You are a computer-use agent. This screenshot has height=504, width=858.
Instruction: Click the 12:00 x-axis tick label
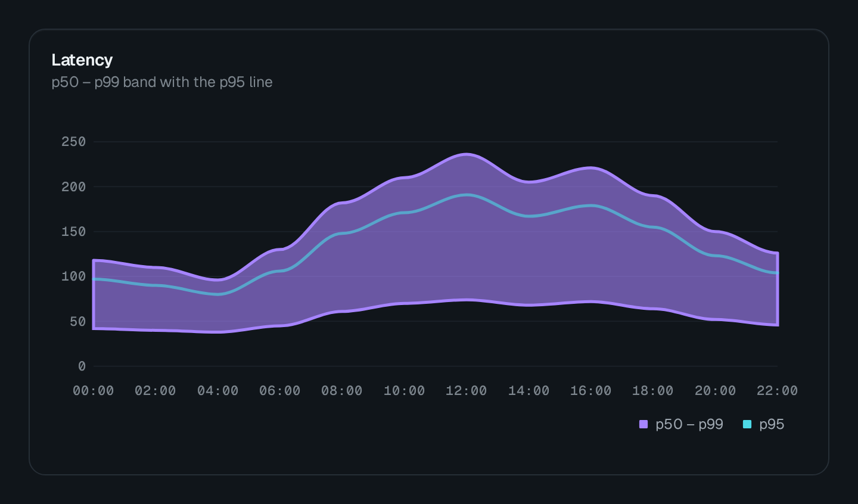tap(467, 391)
